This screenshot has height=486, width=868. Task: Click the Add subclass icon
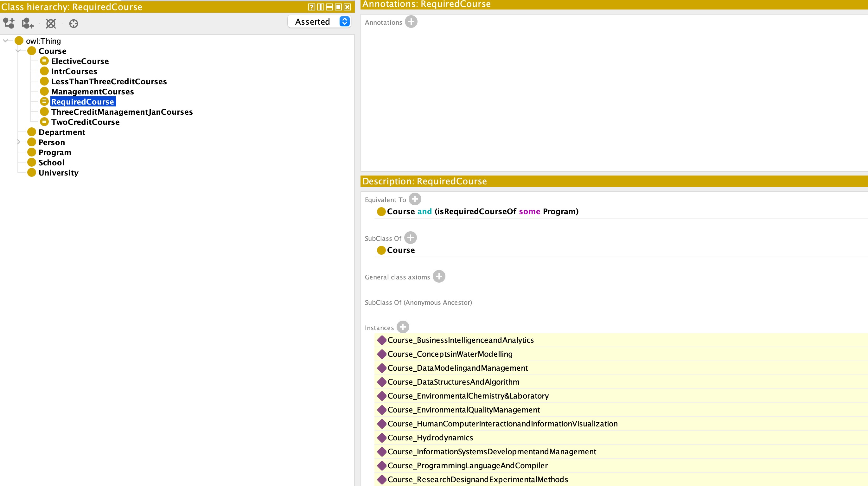tap(9, 23)
